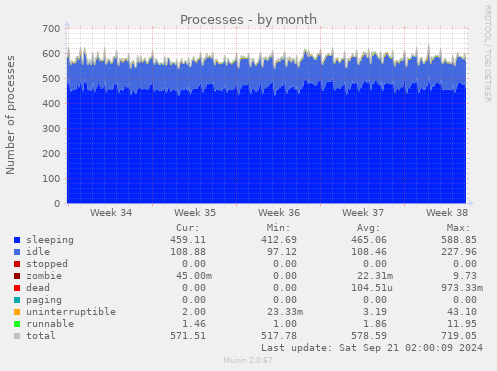Click the sleeping current value 459.11

click(x=188, y=240)
